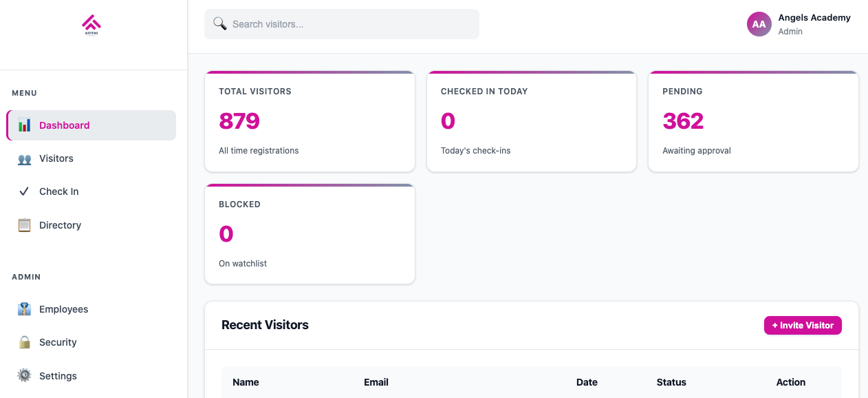Click the magnifying glass search icon

click(219, 23)
